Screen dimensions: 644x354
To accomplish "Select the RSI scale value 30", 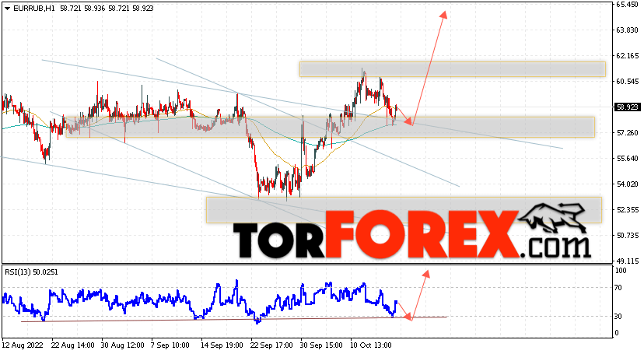I will (618, 316).
